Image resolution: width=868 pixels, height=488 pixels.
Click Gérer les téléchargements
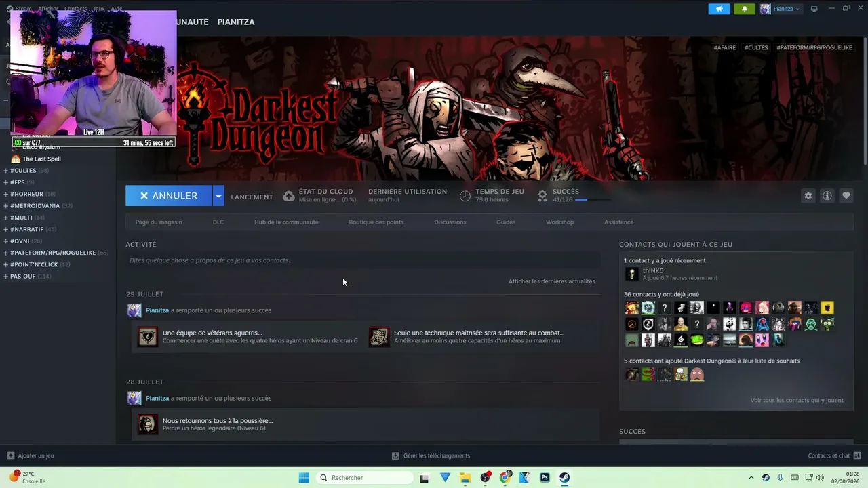(437, 455)
